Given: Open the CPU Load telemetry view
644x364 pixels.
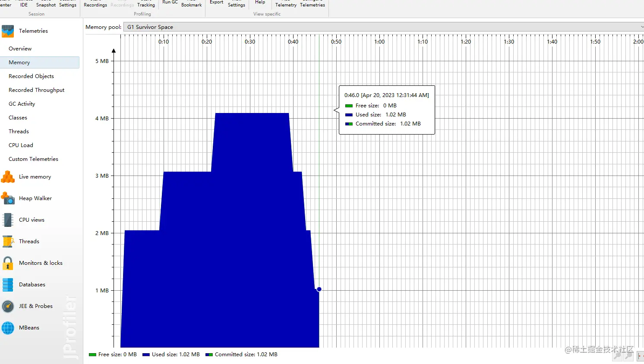Looking at the screenshot, I should coord(21,145).
